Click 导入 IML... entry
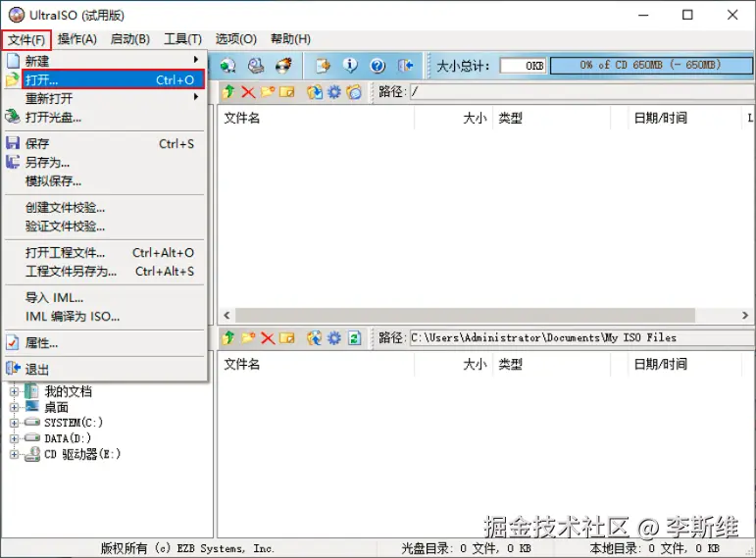Viewport: 756px width, 558px height. click(x=105, y=298)
